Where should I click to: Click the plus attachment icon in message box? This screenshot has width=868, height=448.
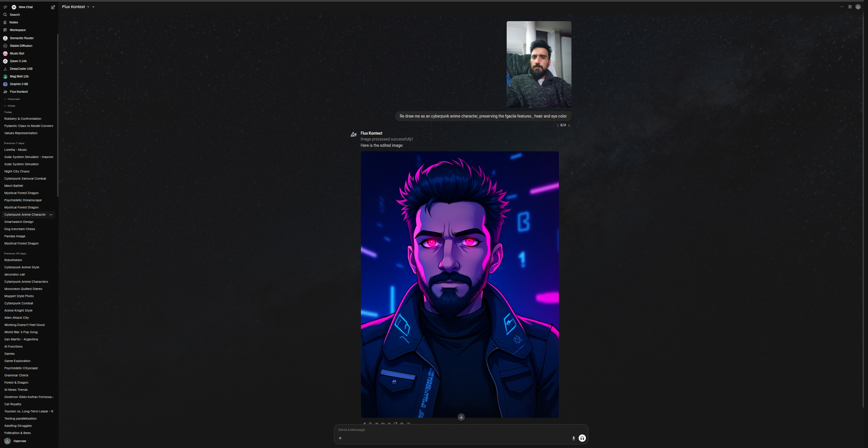[340, 438]
